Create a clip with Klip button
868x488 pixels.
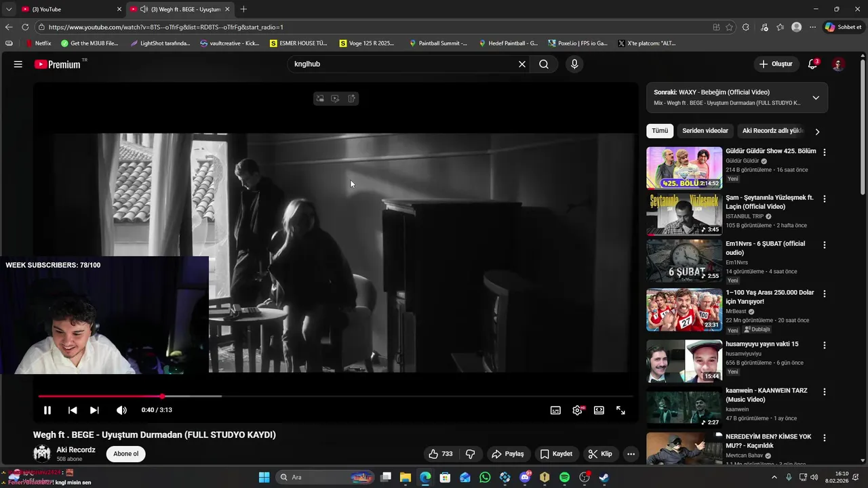point(599,454)
